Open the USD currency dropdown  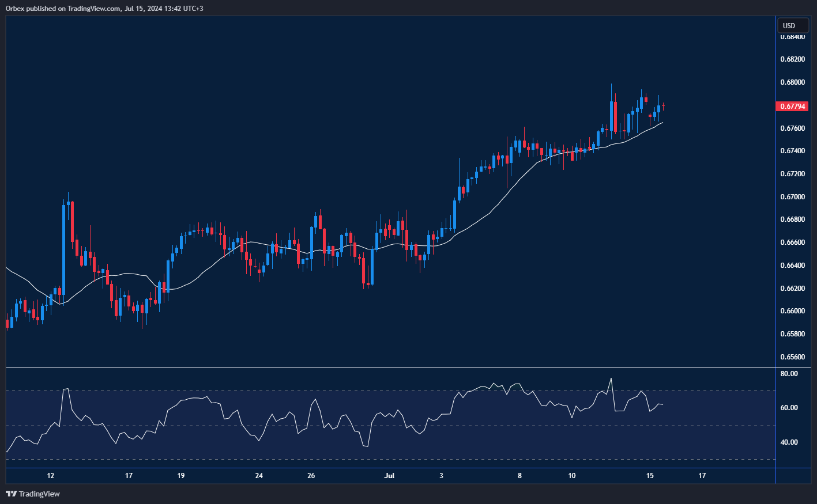pos(793,25)
